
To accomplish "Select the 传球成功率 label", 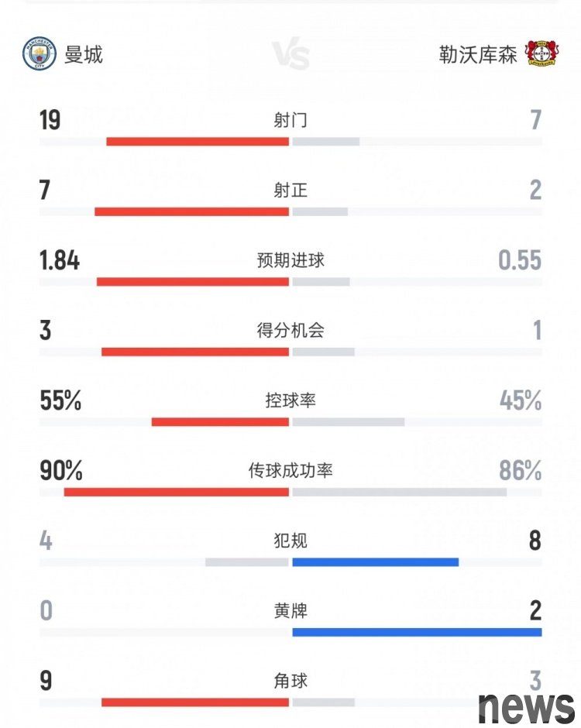I will [290, 470].
